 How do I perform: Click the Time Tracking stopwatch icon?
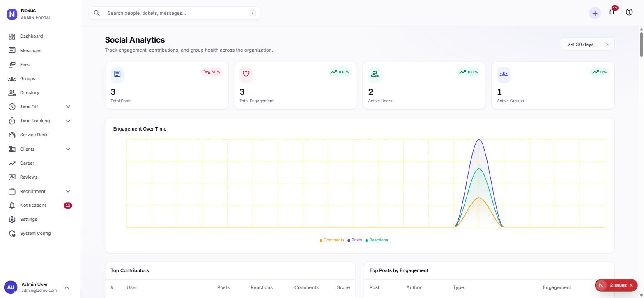(12, 121)
